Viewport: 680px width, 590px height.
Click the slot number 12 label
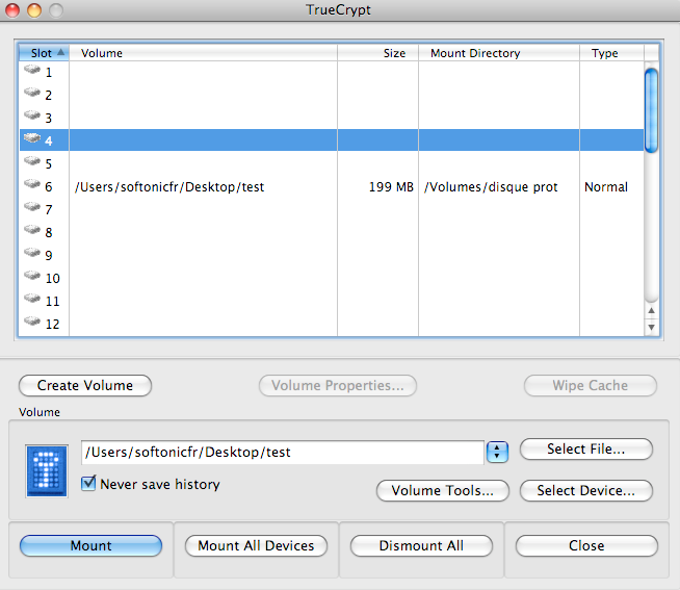[52, 324]
